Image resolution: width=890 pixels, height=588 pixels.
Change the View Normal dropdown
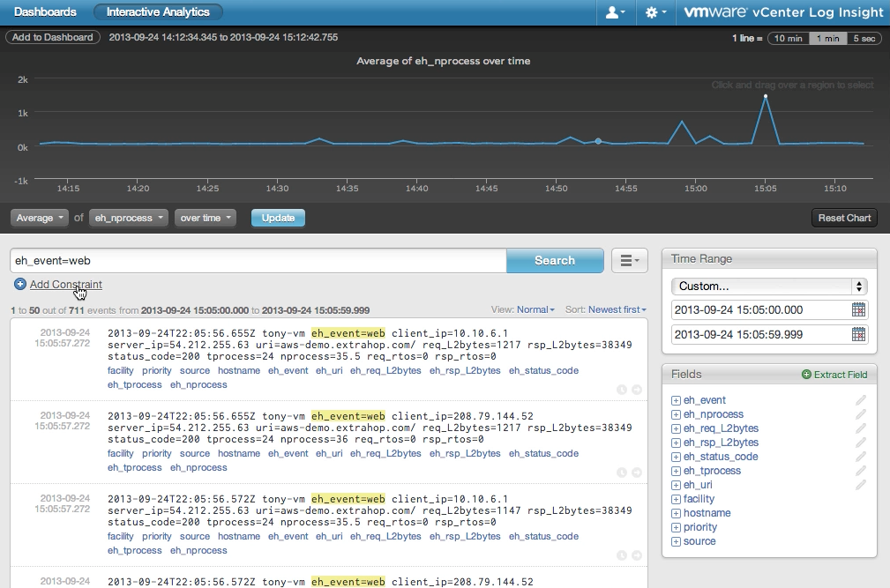(535, 309)
